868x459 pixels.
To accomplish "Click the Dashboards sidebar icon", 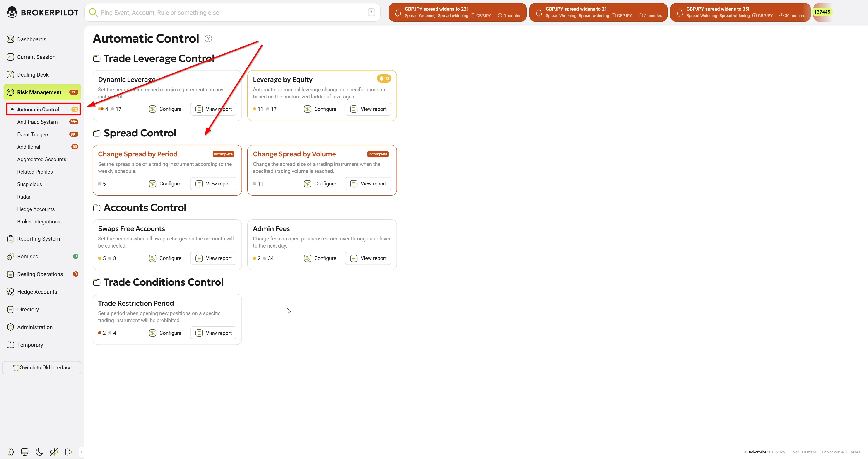I will pos(10,39).
